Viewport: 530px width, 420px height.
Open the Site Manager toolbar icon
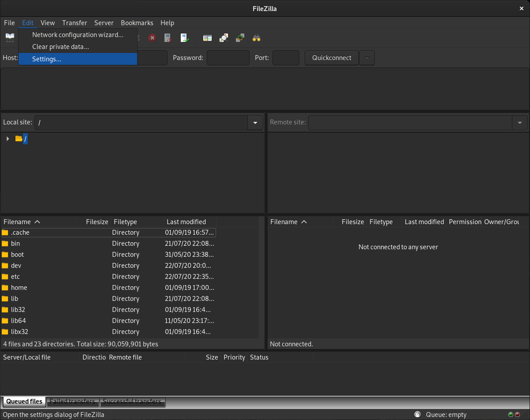pos(10,38)
